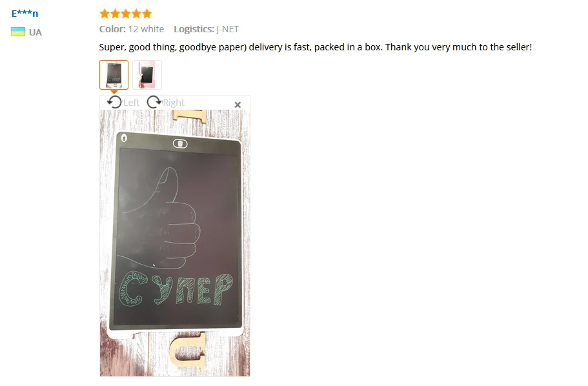
Task: Click the fourth orange rating star
Action: point(136,14)
